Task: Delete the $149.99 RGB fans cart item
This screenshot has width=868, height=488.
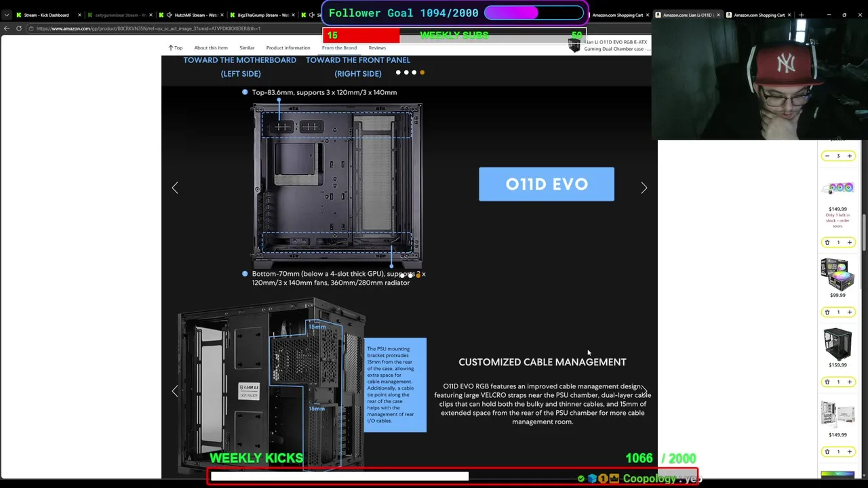Action: tap(827, 242)
